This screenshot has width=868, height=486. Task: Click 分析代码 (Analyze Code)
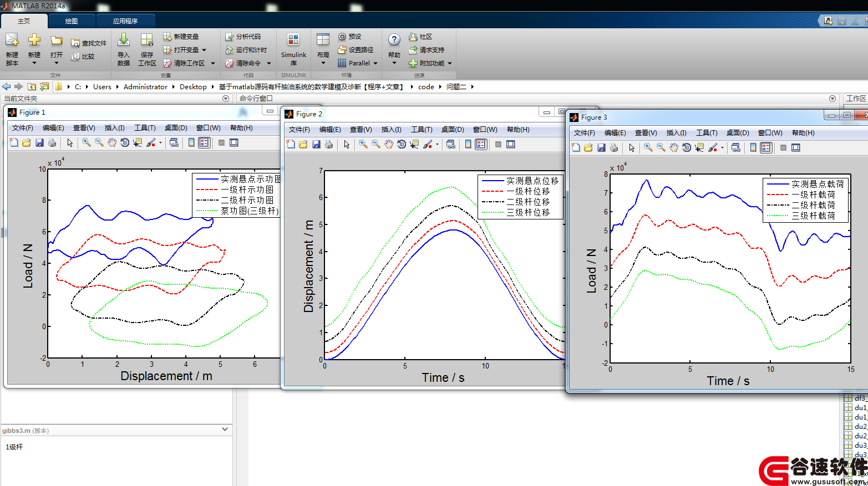[243, 37]
